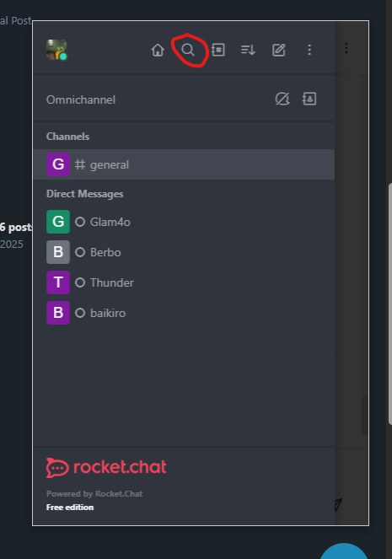Click the Powered by Rocket.Chat text
Image resolution: width=392 pixels, height=559 pixels.
(x=94, y=494)
